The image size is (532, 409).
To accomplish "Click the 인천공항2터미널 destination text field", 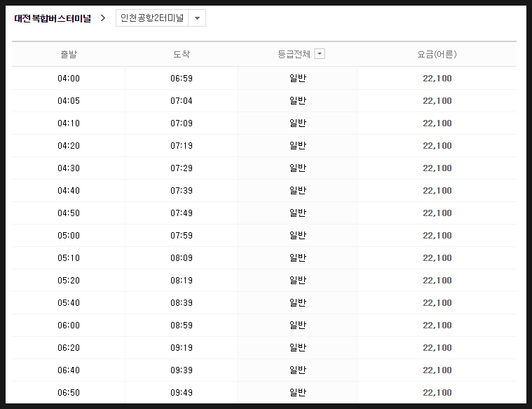I will pyautogui.click(x=152, y=18).
